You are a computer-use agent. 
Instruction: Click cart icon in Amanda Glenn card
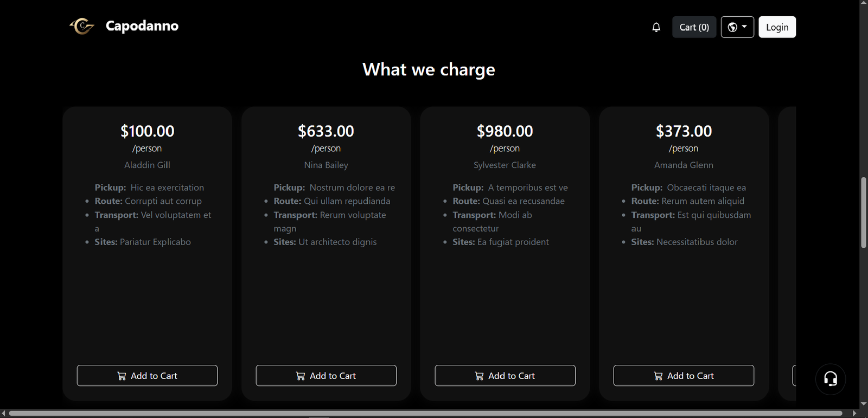click(x=658, y=376)
